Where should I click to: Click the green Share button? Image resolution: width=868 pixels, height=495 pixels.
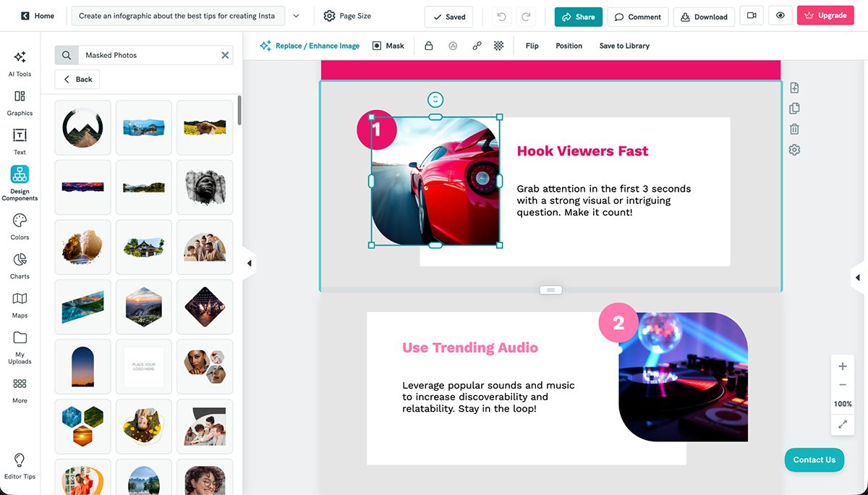pyautogui.click(x=578, y=16)
